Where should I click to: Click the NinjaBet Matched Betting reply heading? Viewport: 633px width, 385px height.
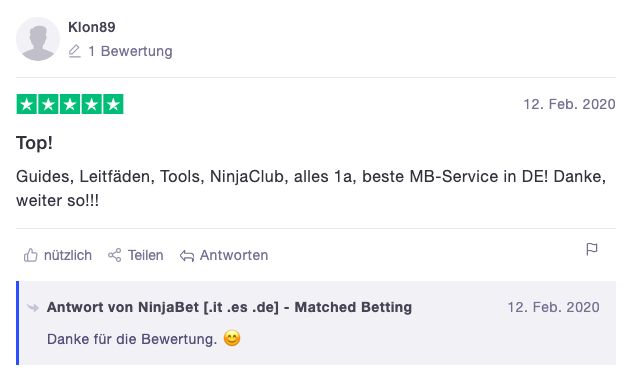click(229, 307)
